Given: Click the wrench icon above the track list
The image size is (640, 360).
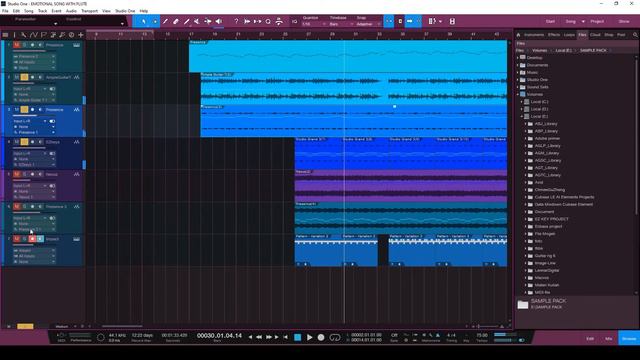Looking at the screenshot, I should [24, 35].
